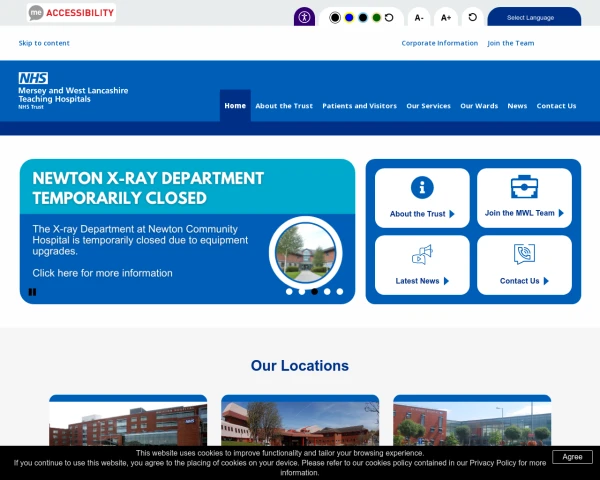Click the Our Locations heading

pos(300,366)
